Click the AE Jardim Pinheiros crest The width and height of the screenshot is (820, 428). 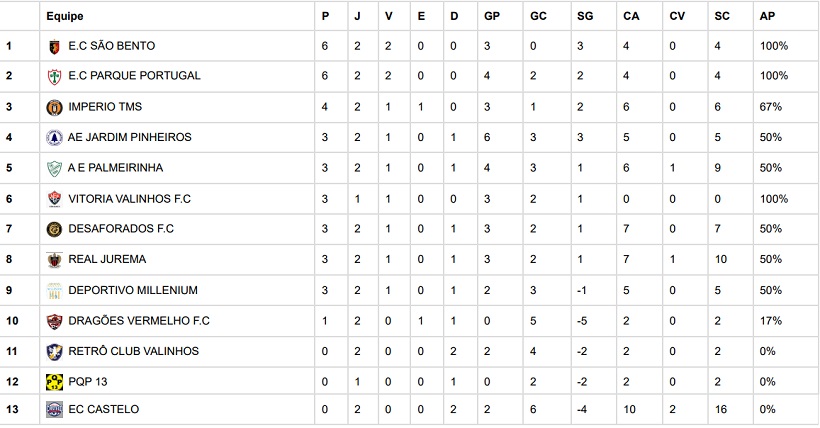(54, 137)
